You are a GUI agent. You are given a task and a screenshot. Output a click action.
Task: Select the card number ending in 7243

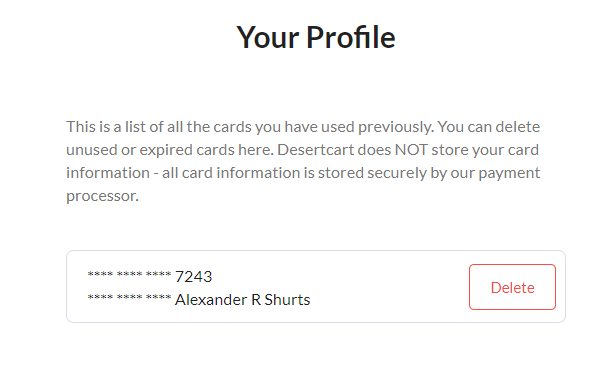[150, 276]
